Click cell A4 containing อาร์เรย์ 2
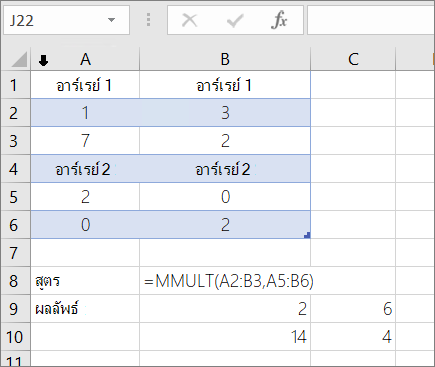Viewport: 435px width, 367px height. pyautogui.click(x=85, y=169)
